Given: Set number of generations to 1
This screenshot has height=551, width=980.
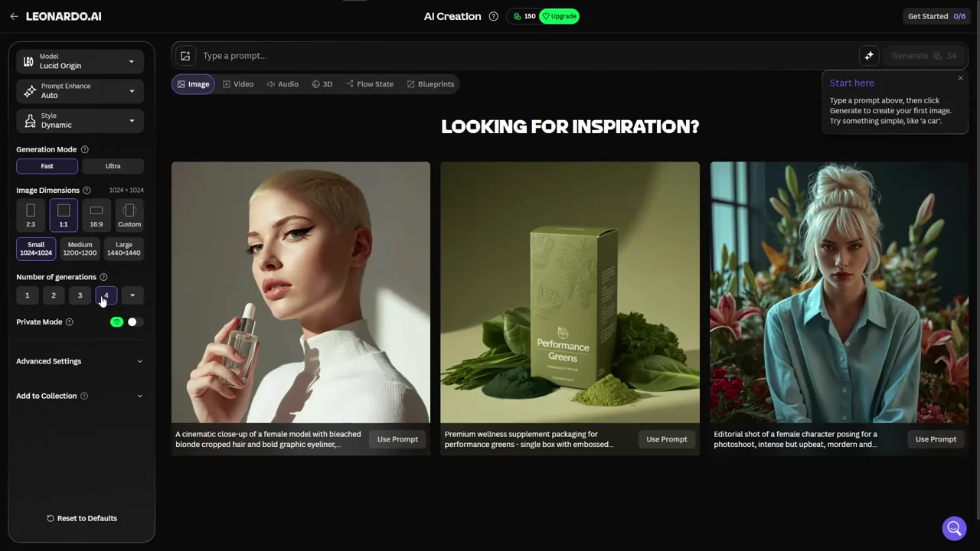Looking at the screenshot, I should 27,295.
